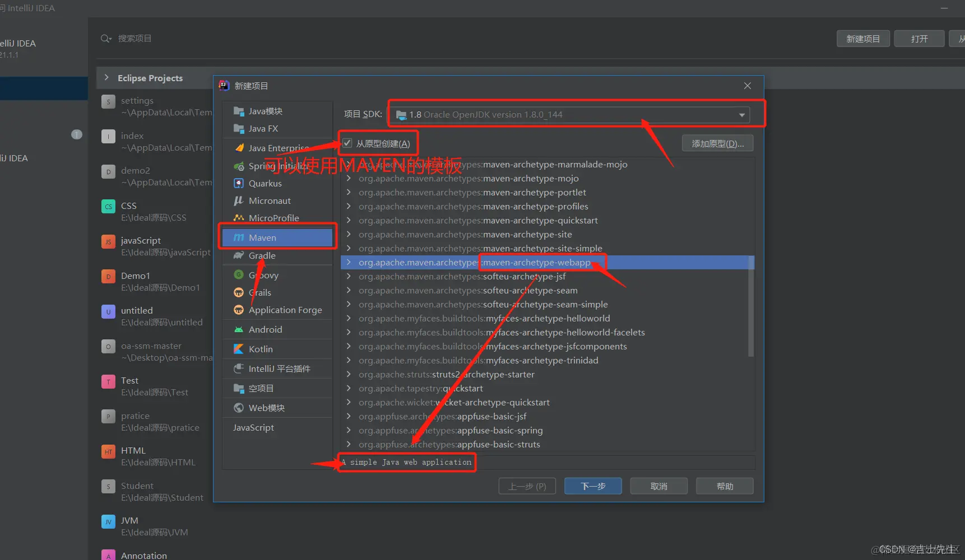Click the archetype list vertical scrollbar
965x560 pixels.
coord(751,305)
